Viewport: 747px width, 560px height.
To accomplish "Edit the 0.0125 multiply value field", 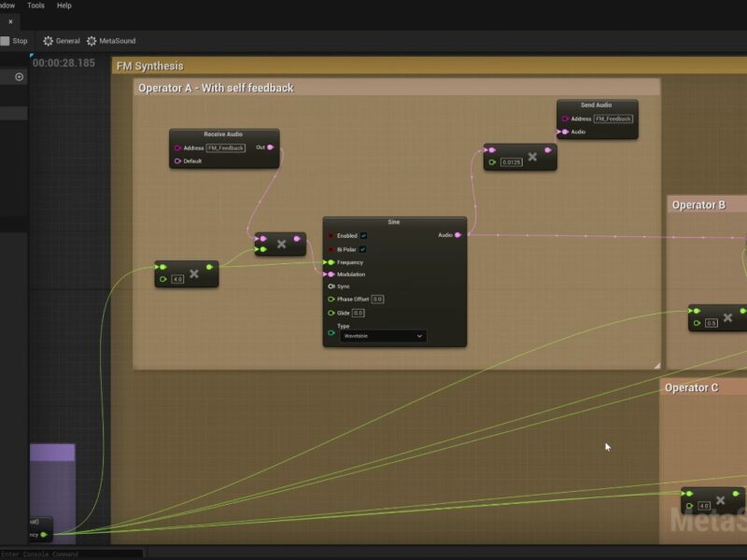I will [511, 162].
